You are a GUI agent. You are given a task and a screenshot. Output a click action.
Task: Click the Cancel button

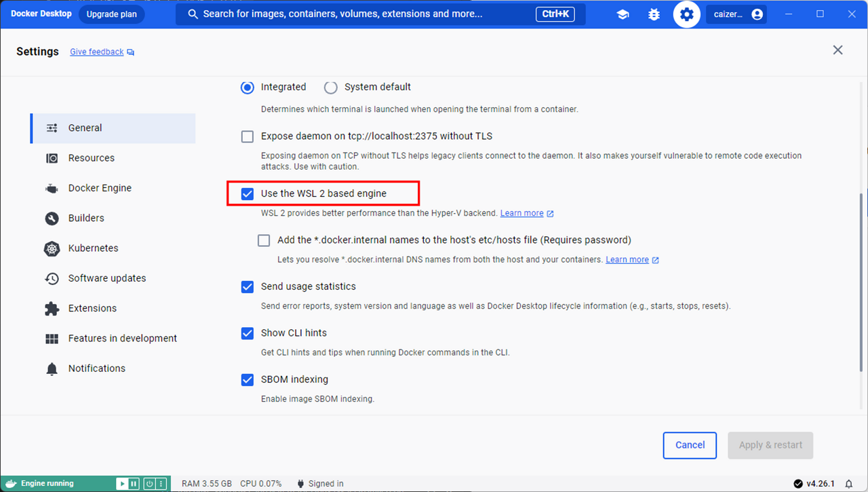pyautogui.click(x=690, y=445)
